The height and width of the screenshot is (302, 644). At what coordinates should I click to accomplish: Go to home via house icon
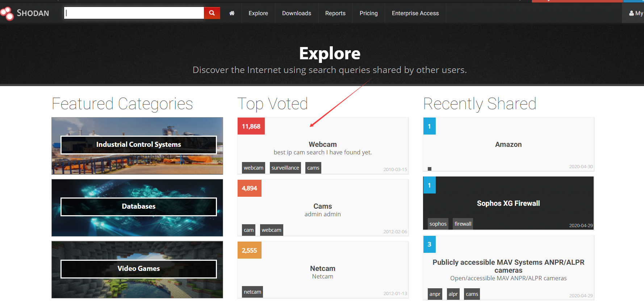[x=232, y=13]
